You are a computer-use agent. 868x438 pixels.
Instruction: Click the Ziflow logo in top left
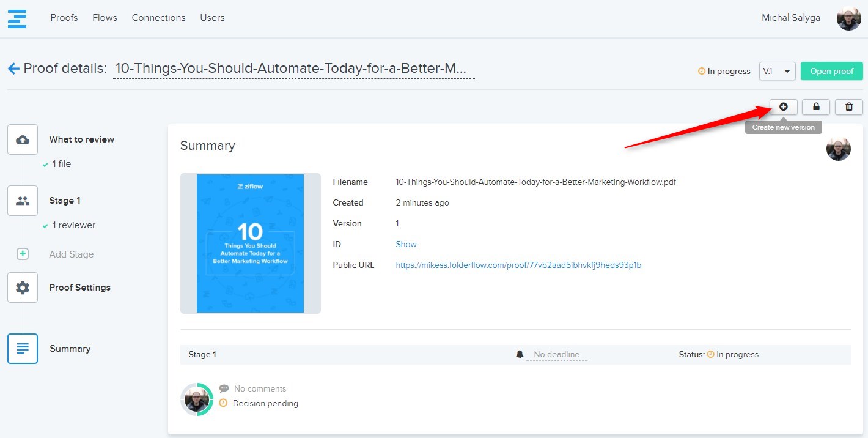click(x=17, y=18)
